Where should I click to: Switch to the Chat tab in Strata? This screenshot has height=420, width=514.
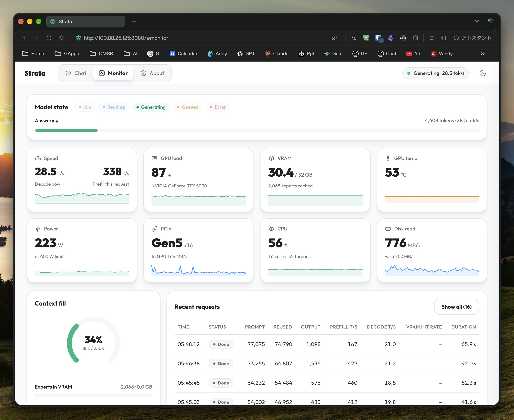(x=76, y=73)
